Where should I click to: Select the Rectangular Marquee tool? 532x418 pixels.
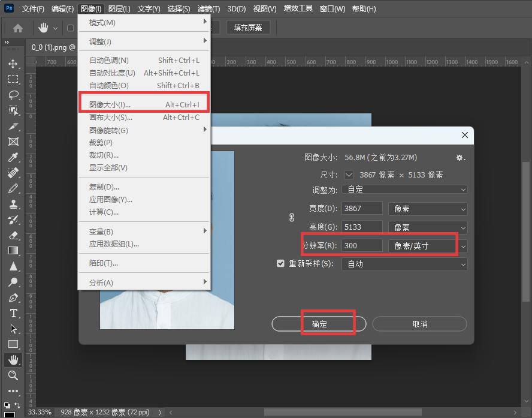tap(13, 79)
